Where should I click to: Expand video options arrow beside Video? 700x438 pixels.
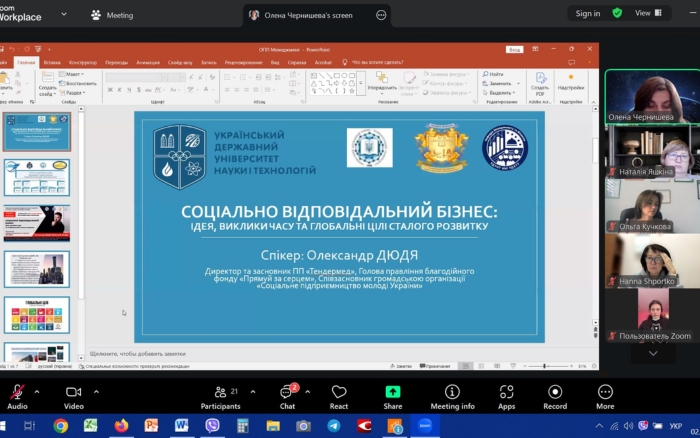(94, 391)
